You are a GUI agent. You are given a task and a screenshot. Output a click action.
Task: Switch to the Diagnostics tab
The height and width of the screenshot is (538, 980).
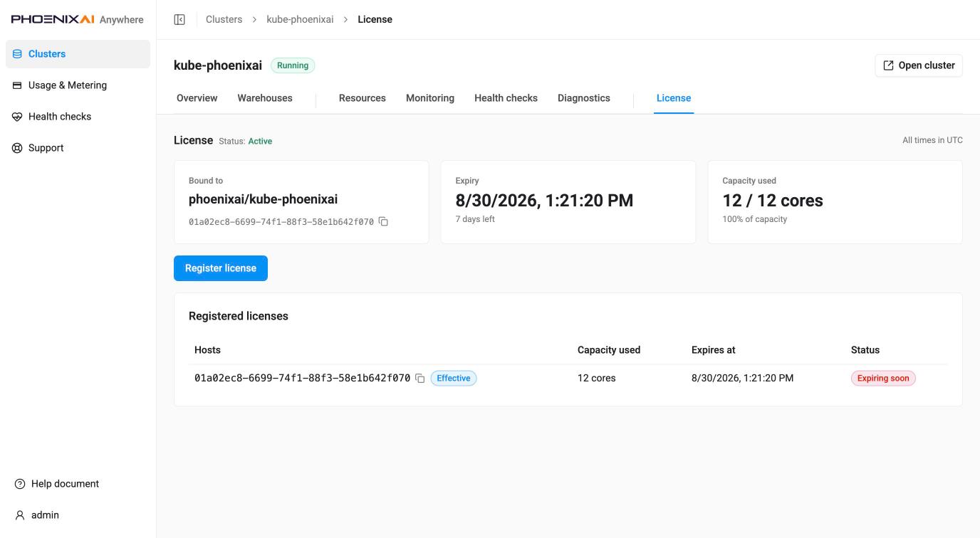click(x=584, y=98)
